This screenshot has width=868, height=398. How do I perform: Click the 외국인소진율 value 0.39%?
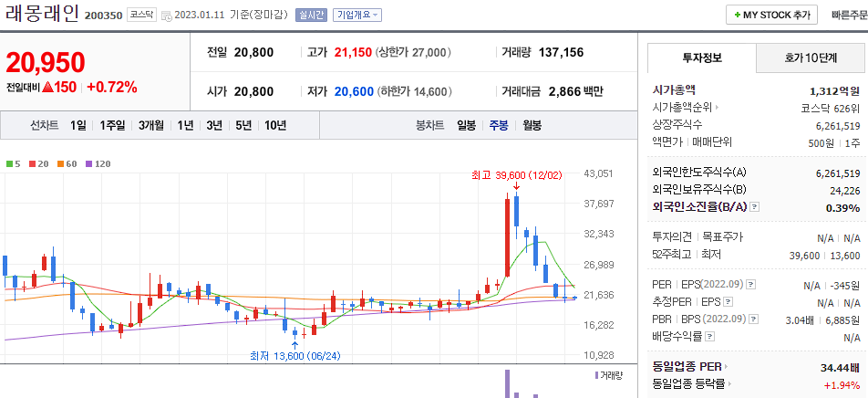click(842, 208)
